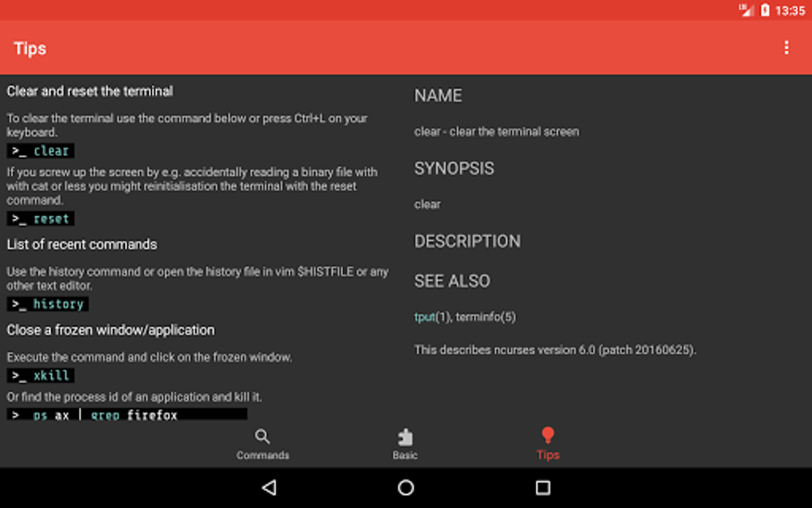Select the Commands search icon in bottom navigation
Screen dimensions: 812x508
(262, 436)
